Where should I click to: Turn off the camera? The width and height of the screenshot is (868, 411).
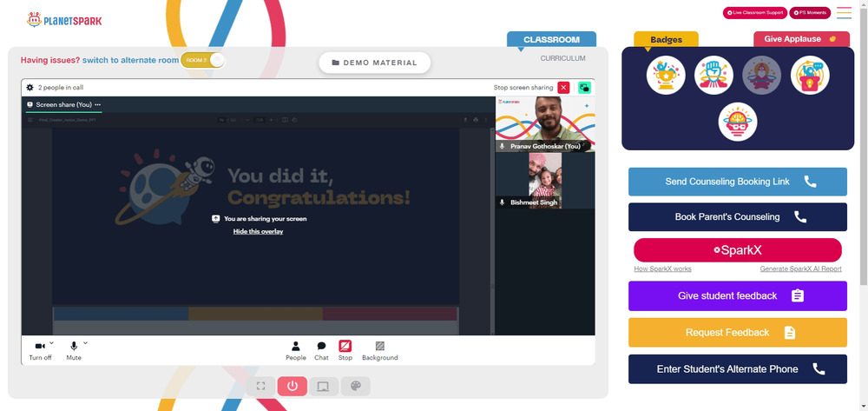coord(40,351)
